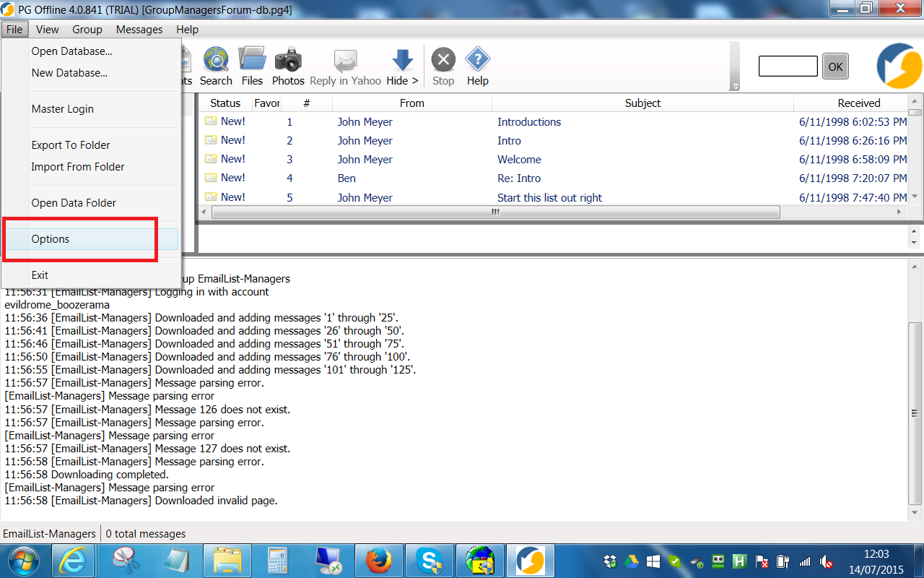Click 'EmailList-Managers' in the status bar

(x=49, y=534)
